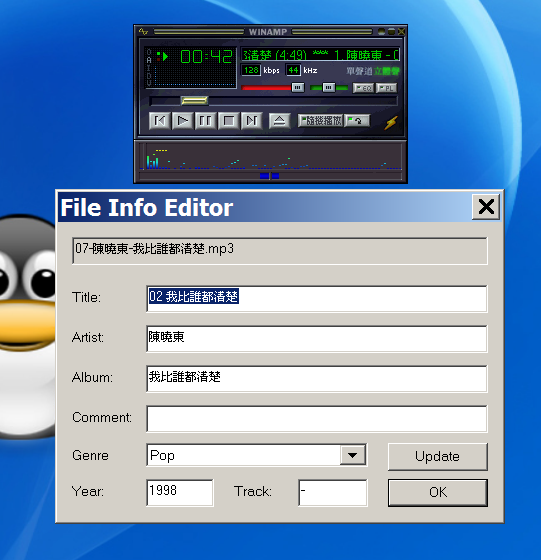Click the Track number field
541x560 pixels.
[x=332, y=493]
